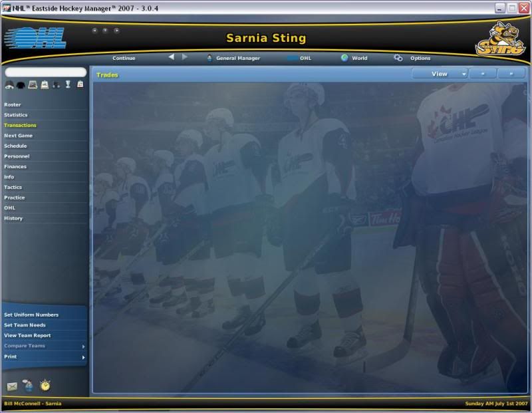Screen dimensions: 532x413
Task: Click the person with speech bubble icon
Action: click(x=28, y=385)
